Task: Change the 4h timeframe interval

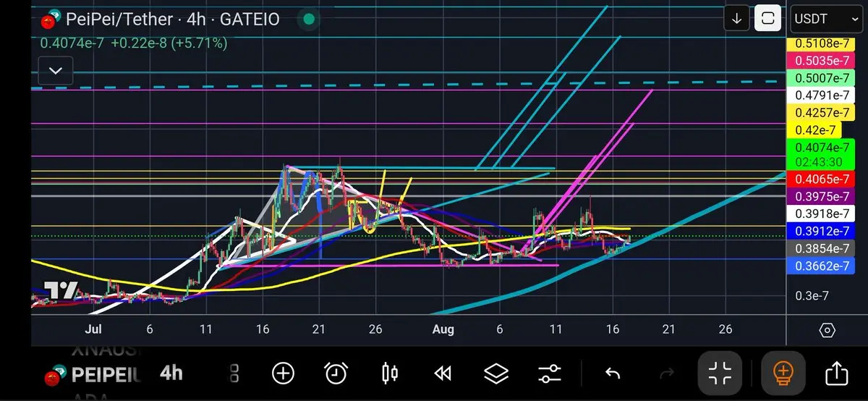Action: 171,373
